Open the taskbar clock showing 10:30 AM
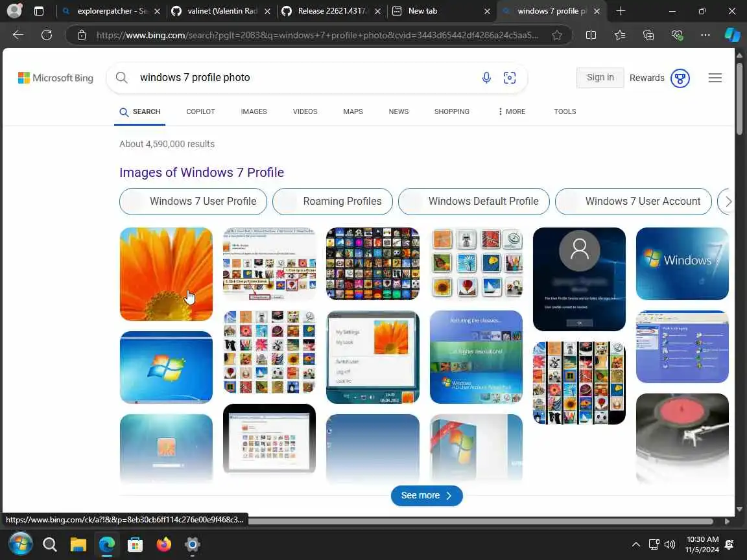Image resolution: width=747 pixels, height=560 pixels. point(702,544)
